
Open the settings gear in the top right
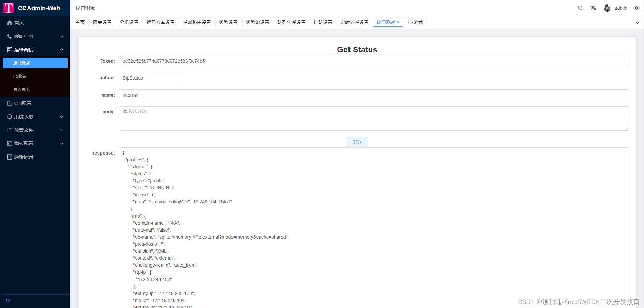(637, 8)
